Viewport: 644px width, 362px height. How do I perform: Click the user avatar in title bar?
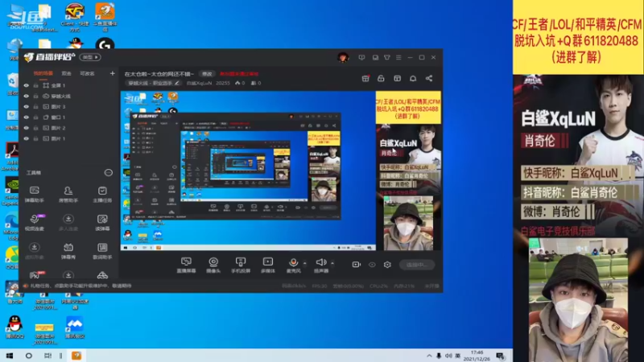[343, 57]
